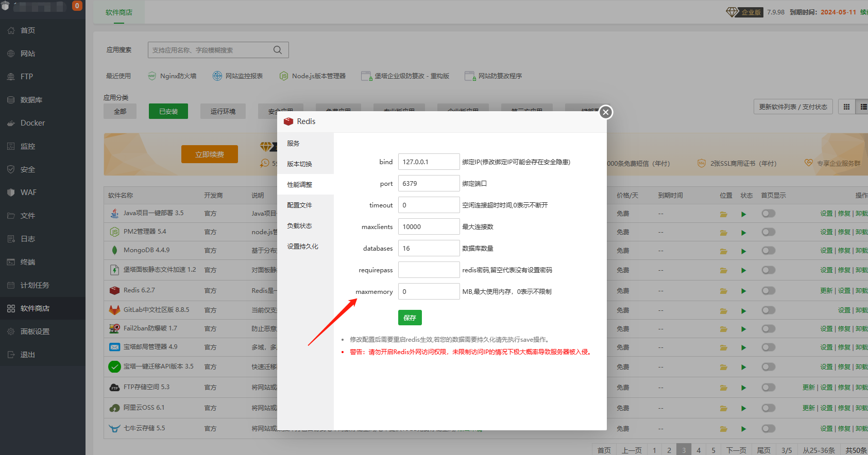Screen dimensions: 868x455
Task: Filter by 全部 category
Action: point(120,111)
